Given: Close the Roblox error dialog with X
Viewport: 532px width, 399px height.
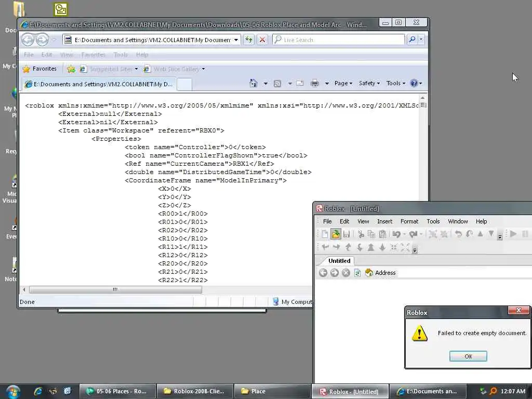Looking at the screenshot, I should [x=518, y=310].
